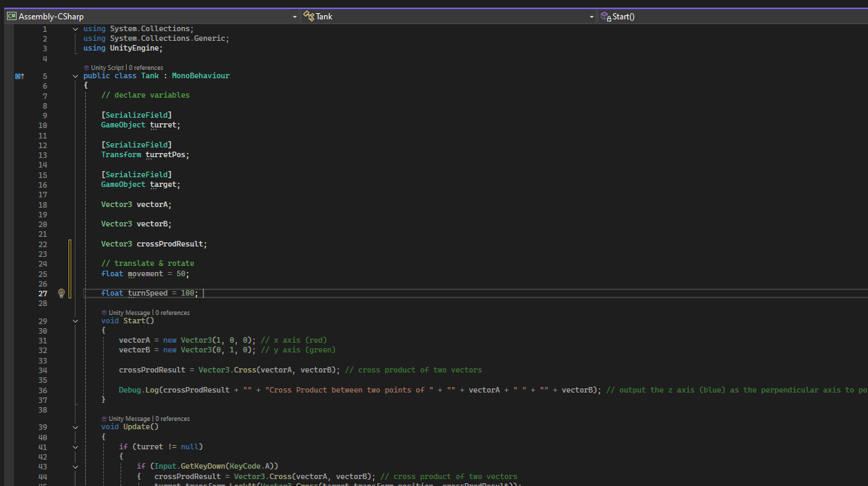Open the Start() member navigation dropdown
This screenshot has height=486, width=868.
click(x=732, y=16)
